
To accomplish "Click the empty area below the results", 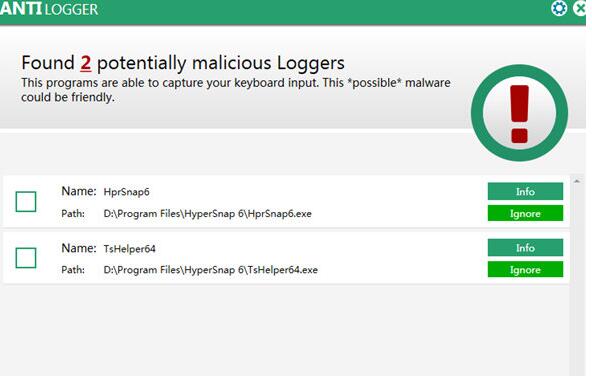I will point(285,328).
